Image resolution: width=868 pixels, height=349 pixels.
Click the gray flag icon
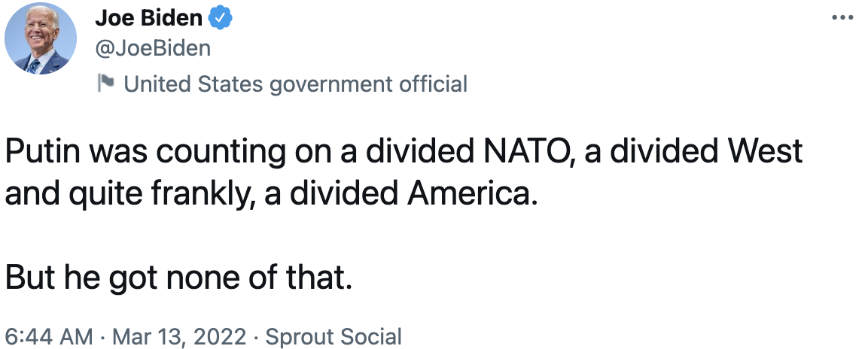click(x=105, y=83)
